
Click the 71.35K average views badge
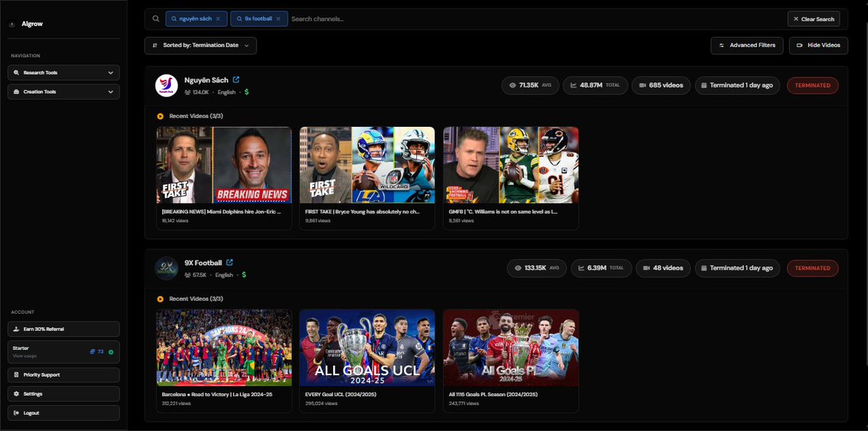click(x=531, y=85)
